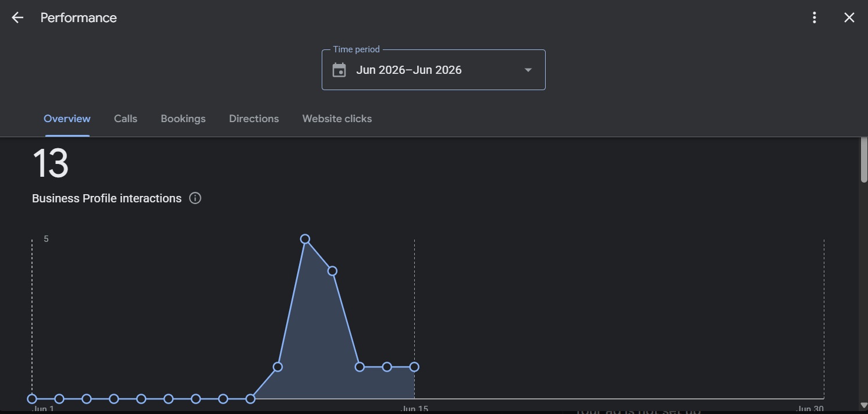Screen dimensions: 868x414
Task: Click the scrollbar down arrow
Action: [x=863, y=405]
